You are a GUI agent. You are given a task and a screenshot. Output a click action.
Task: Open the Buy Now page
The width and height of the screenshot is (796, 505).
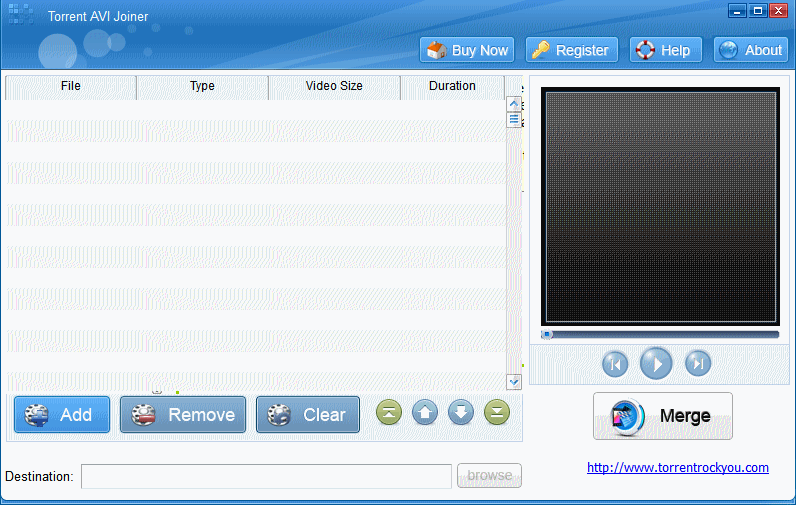[467, 50]
